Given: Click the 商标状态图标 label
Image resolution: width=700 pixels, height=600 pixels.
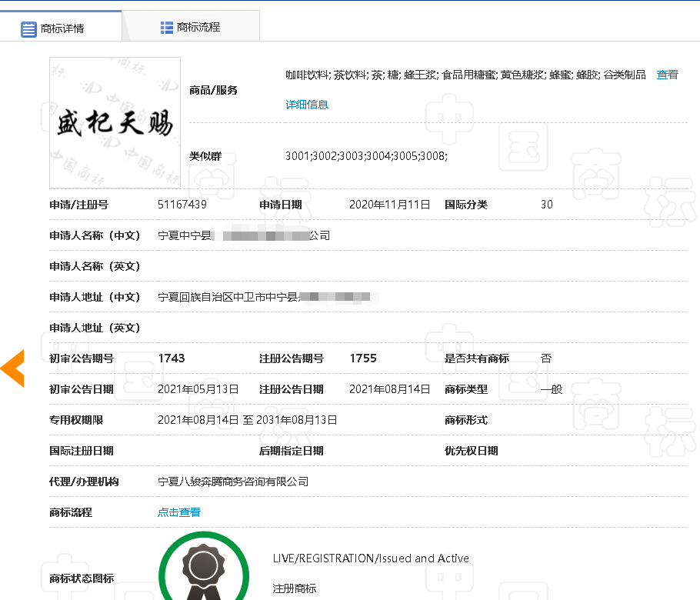Looking at the screenshot, I should pyautogui.click(x=82, y=578).
